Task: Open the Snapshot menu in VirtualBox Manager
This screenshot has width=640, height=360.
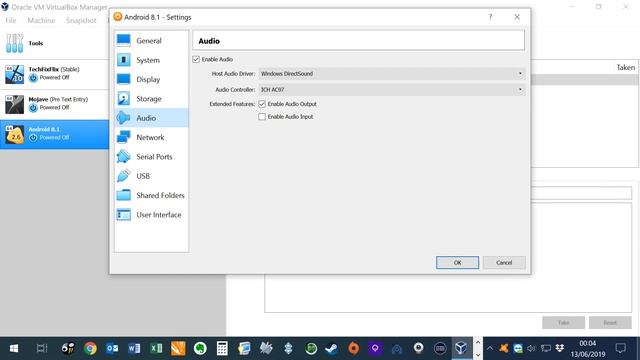Action: (x=81, y=20)
